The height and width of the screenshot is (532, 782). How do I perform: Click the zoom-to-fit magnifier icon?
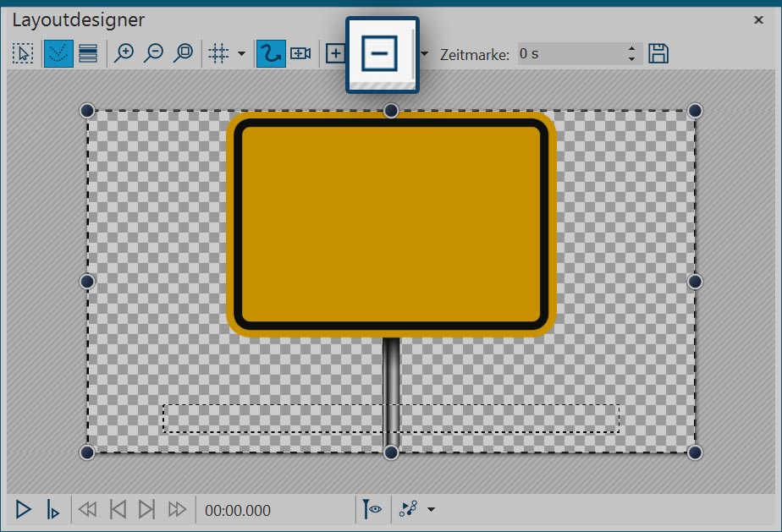(183, 54)
